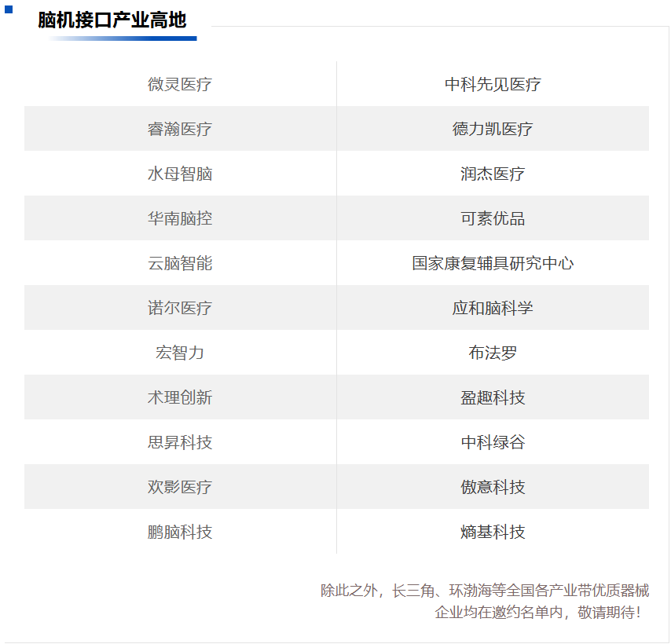Select the cell 中科先见医疗
This screenshot has width=671, height=644.
(x=493, y=84)
